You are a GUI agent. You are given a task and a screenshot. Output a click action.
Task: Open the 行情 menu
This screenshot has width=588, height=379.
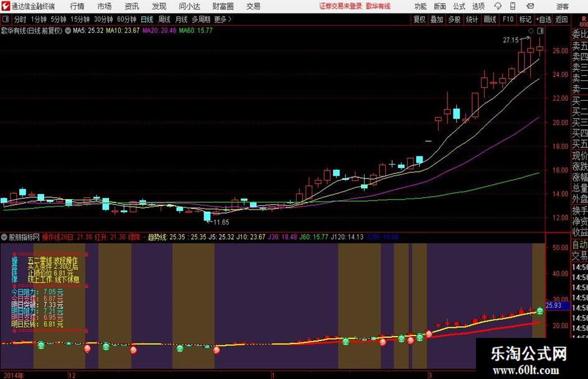point(77,6)
